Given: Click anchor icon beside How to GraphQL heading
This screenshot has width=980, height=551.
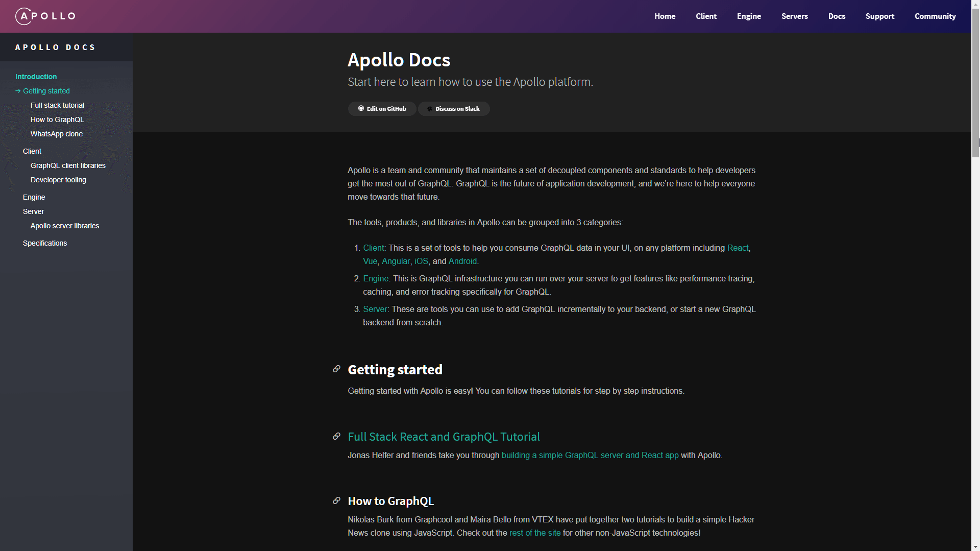Looking at the screenshot, I should [x=336, y=500].
